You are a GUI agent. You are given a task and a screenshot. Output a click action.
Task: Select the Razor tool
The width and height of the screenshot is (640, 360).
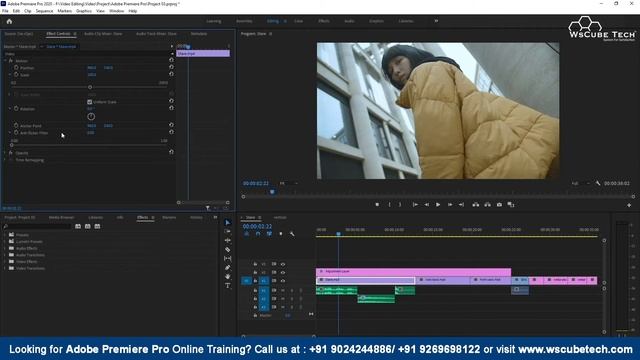click(x=228, y=249)
